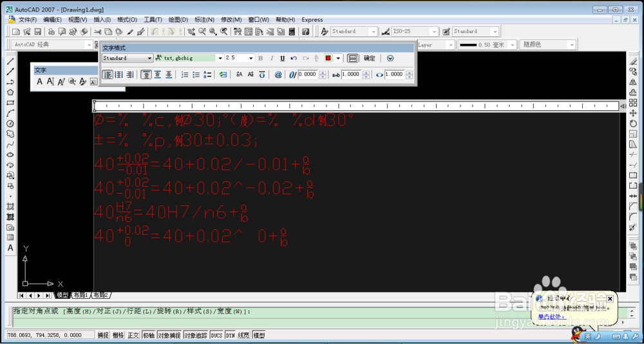Click the Erase tool in modify toolbar
Viewport: 644px width, 344px height.
[x=633, y=61]
